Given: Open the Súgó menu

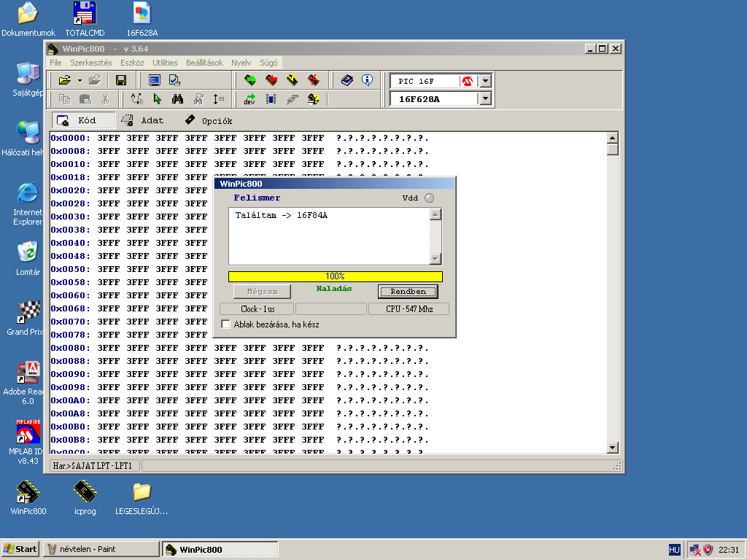Looking at the screenshot, I should point(268,63).
